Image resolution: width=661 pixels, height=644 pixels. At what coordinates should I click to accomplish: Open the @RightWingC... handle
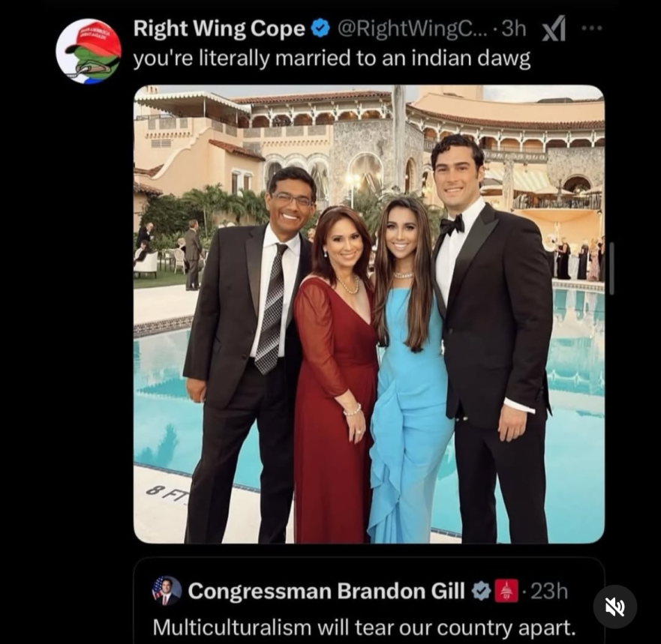pos(412,28)
